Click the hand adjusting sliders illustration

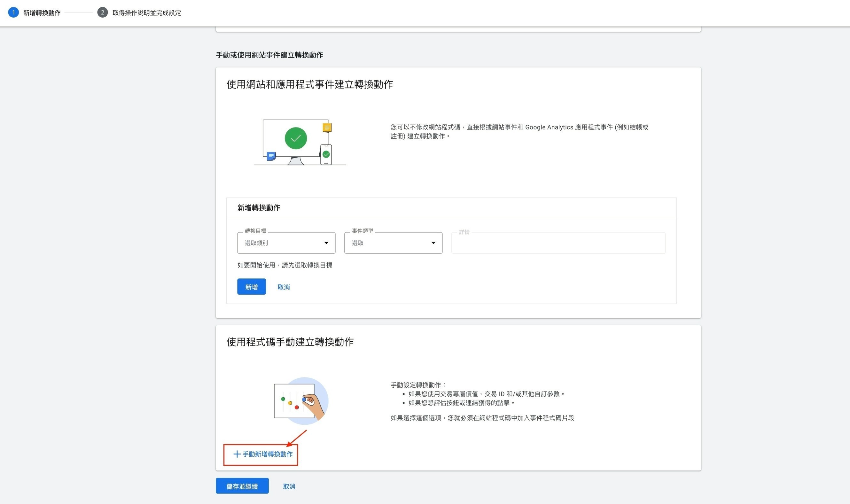[301, 401]
